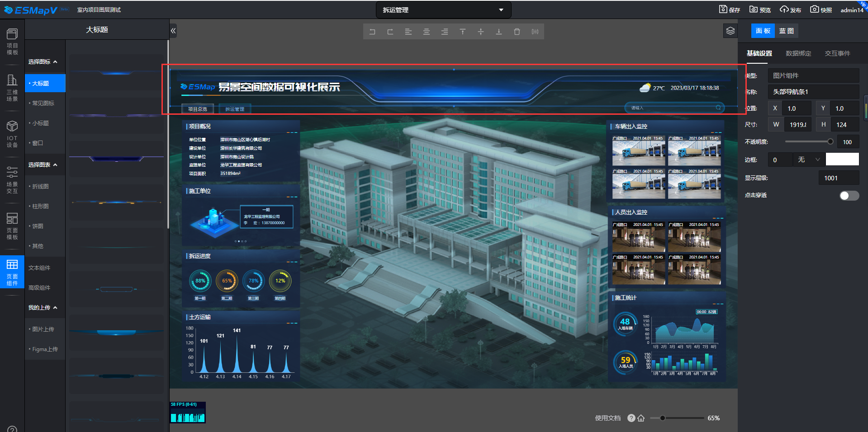868x432 pixels.
Task: Switch to the 蓝图 tab
Action: tap(787, 31)
